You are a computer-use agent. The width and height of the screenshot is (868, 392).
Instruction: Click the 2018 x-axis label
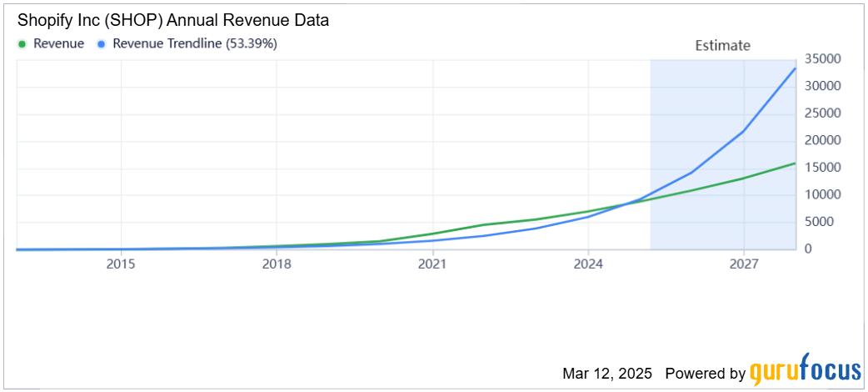pyautogui.click(x=277, y=264)
